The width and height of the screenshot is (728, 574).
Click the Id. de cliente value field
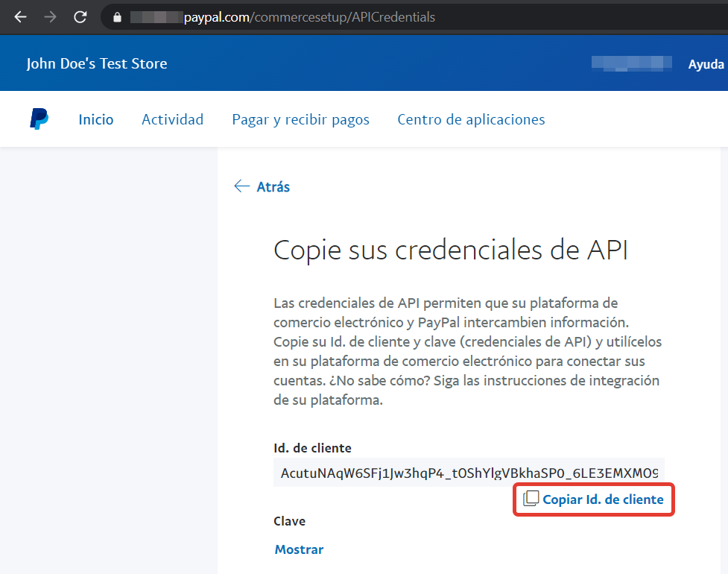tap(469, 473)
